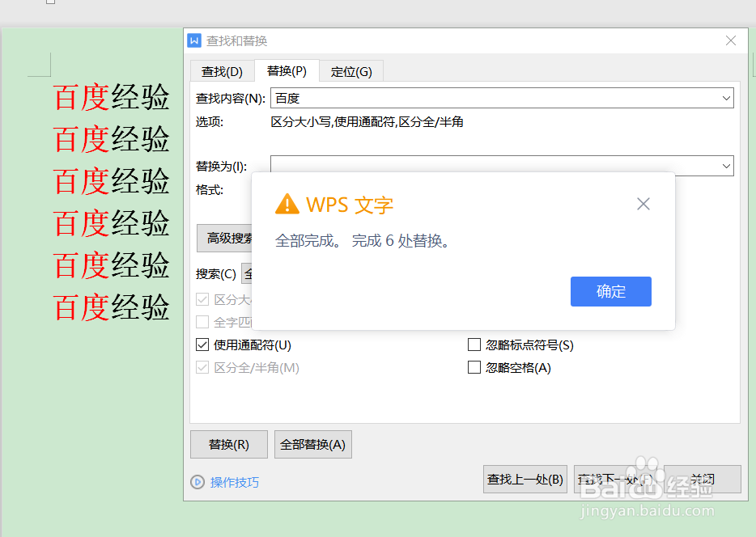Image resolution: width=756 pixels, height=537 pixels.
Task: Select the 替换(P) tab
Action: pyautogui.click(x=287, y=71)
